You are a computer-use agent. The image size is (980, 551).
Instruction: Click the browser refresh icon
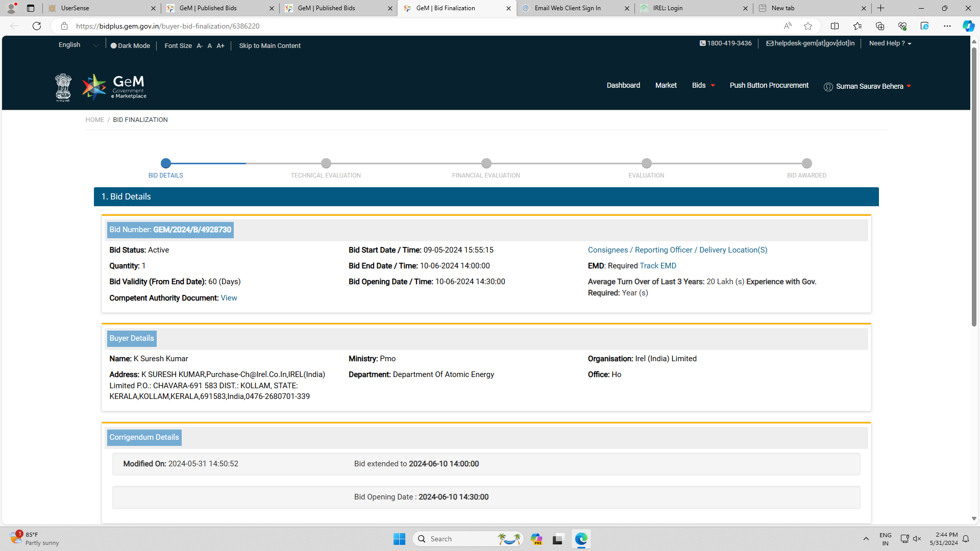coord(37,26)
